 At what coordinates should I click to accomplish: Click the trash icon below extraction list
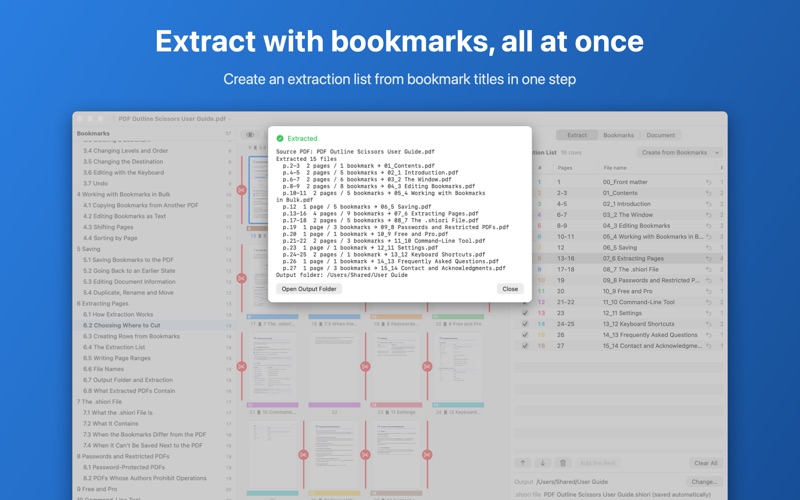[x=562, y=463]
